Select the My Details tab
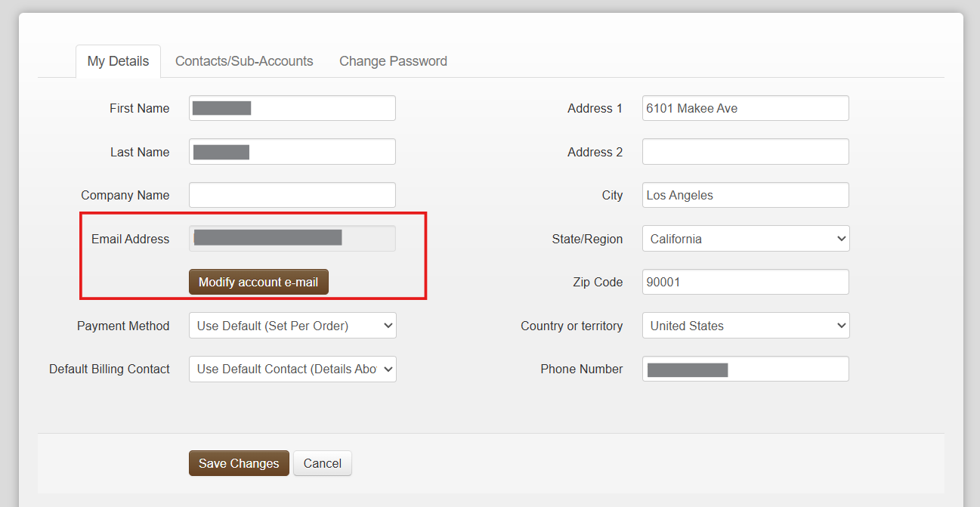The width and height of the screenshot is (980, 507). 118,61
